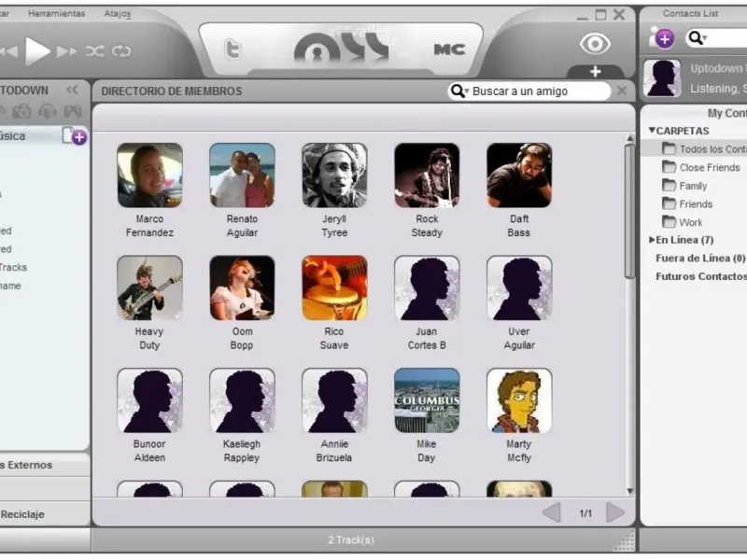747x560 pixels.
Task: Click the Directorio de Miembros title
Action: [172, 91]
